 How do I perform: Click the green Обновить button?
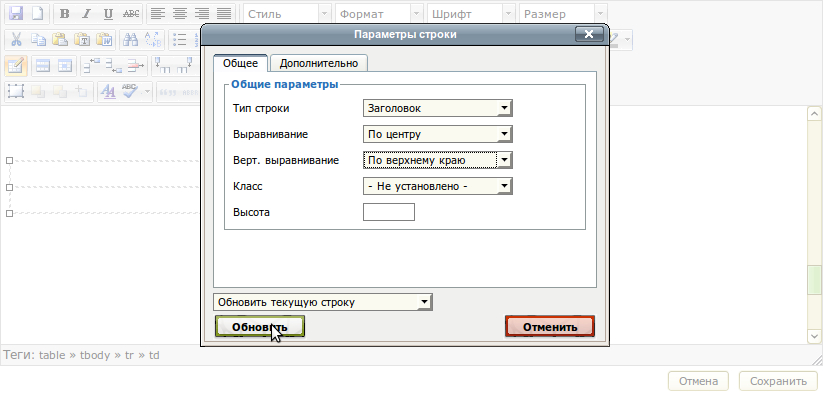coord(259,326)
